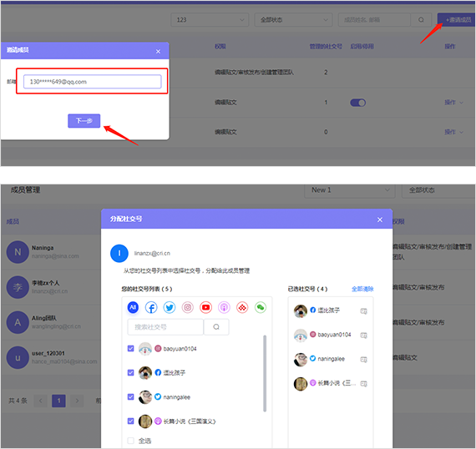Toggle the member enable/disable switch
476x449 pixels.
tap(358, 103)
